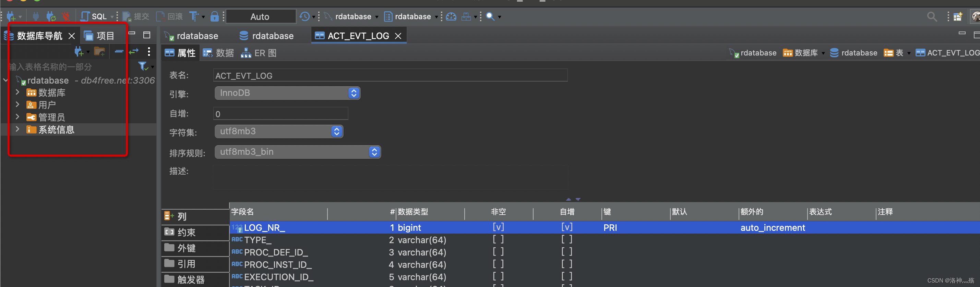Close the ACT_EVT_LOG editor tab

click(x=398, y=36)
